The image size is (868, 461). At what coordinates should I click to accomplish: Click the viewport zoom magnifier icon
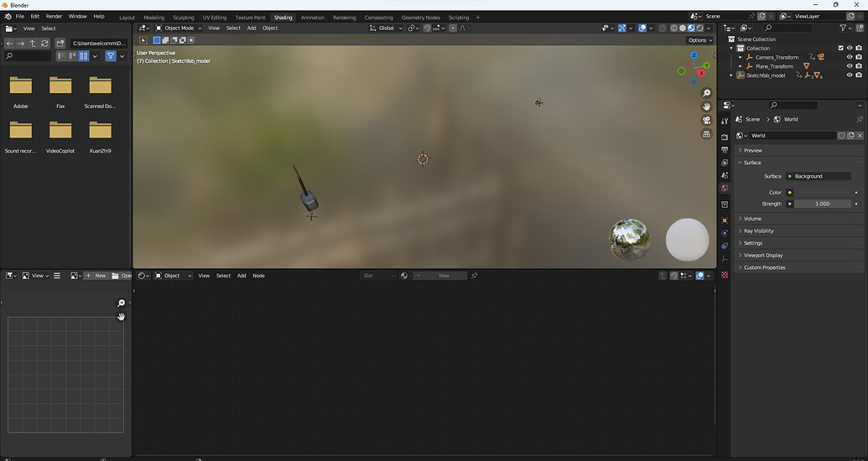706,93
